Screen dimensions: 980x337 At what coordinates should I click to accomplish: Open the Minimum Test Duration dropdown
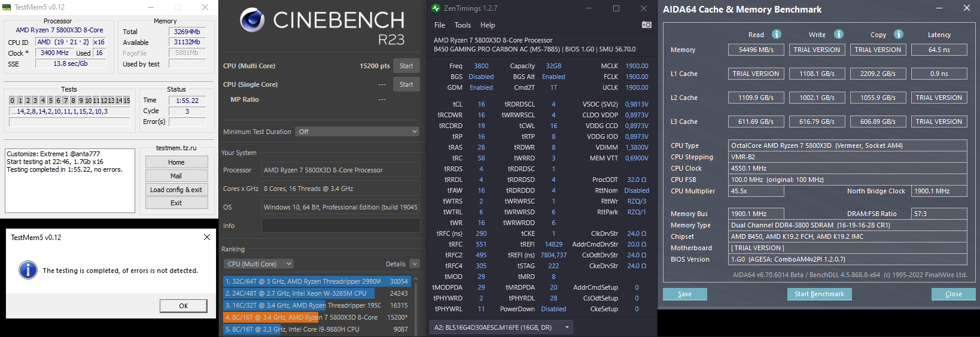(357, 132)
